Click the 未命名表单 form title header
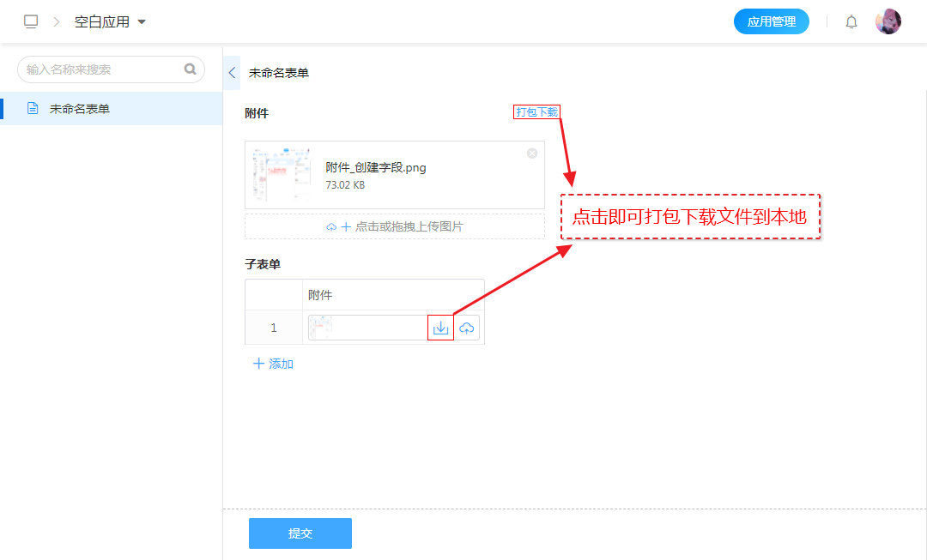Screen dimensions: 927x560 click(x=279, y=73)
